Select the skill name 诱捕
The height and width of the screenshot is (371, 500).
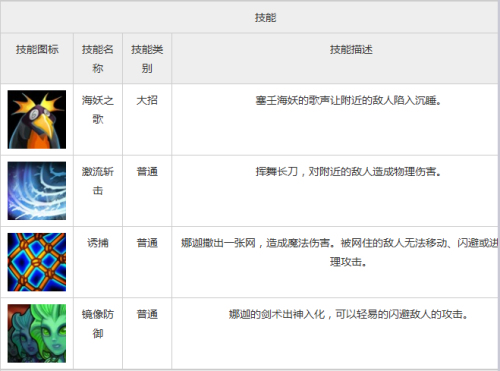(x=98, y=243)
